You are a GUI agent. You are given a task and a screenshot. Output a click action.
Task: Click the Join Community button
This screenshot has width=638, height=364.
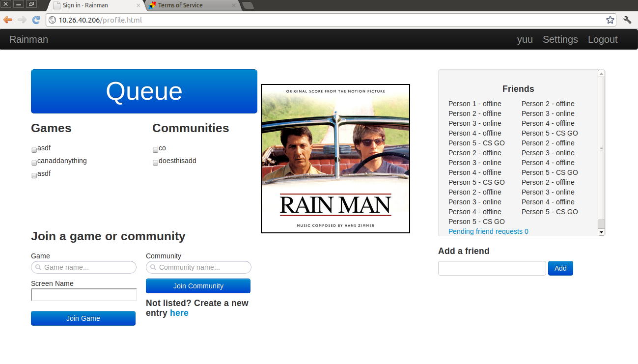coord(198,286)
